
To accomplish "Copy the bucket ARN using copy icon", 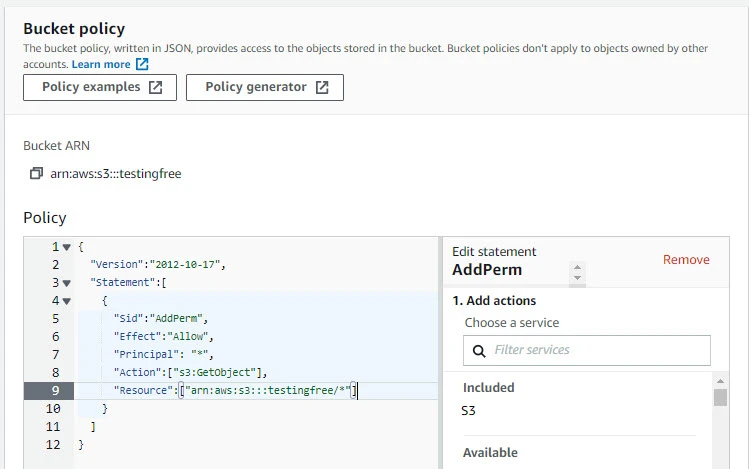I will click(x=36, y=173).
